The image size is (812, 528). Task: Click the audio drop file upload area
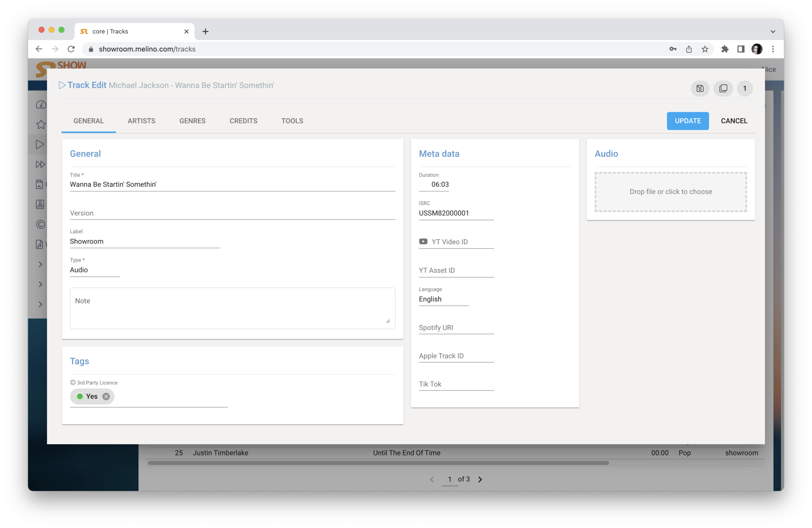coord(671,192)
